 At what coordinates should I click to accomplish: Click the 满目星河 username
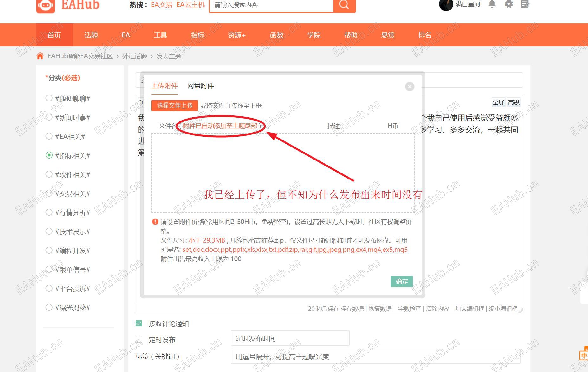[468, 4]
